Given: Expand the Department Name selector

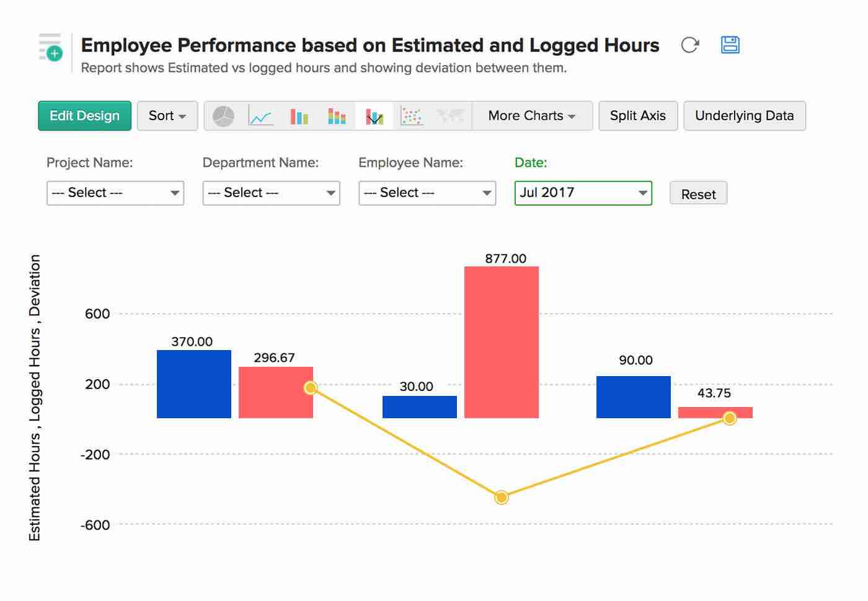Looking at the screenshot, I should [x=271, y=193].
